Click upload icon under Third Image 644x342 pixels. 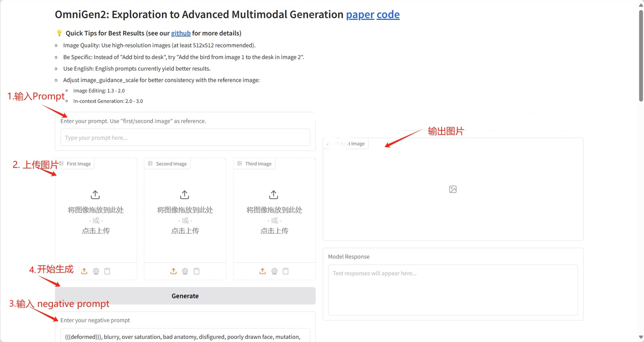pyautogui.click(x=263, y=271)
